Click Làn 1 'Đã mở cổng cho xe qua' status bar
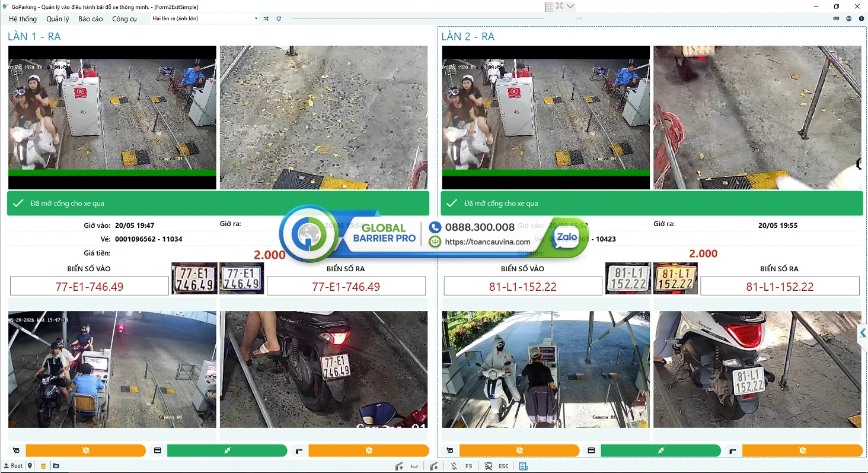Viewport: 868px width, 473px height. tap(218, 204)
